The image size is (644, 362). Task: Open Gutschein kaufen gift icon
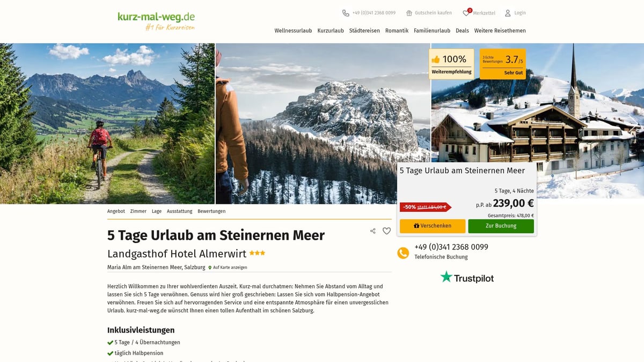pos(409,13)
